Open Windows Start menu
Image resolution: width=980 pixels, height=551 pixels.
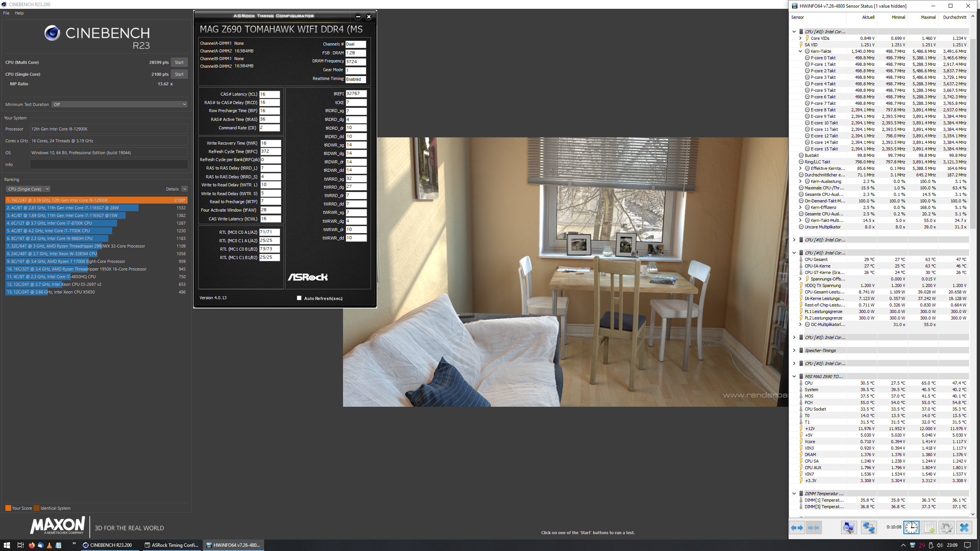[x=7, y=545]
